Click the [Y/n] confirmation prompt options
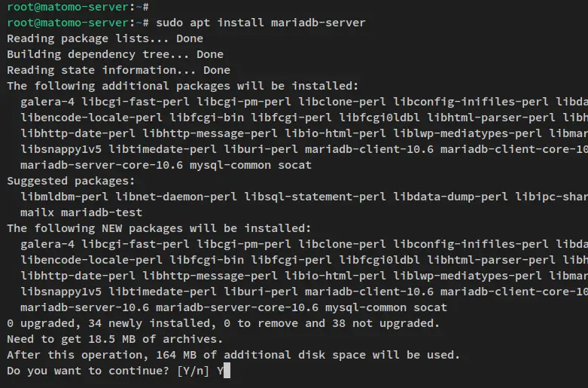This screenshot has width=588, height=388. pos(193,371)
